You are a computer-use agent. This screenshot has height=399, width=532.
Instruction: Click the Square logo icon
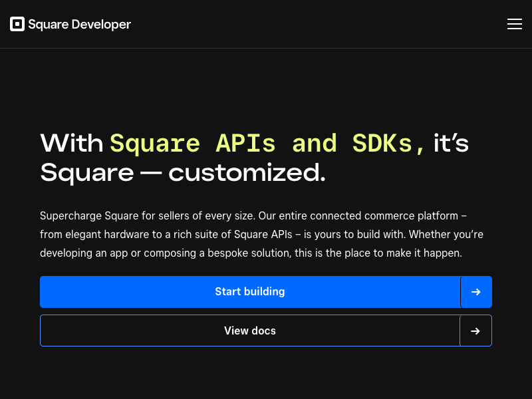[x=17, y=24]
